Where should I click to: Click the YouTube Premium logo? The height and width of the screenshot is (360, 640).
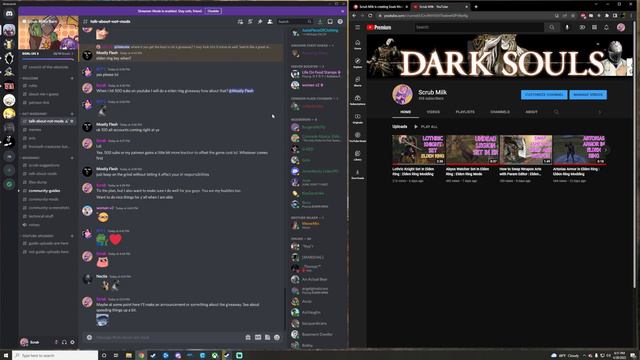[379, 27]
